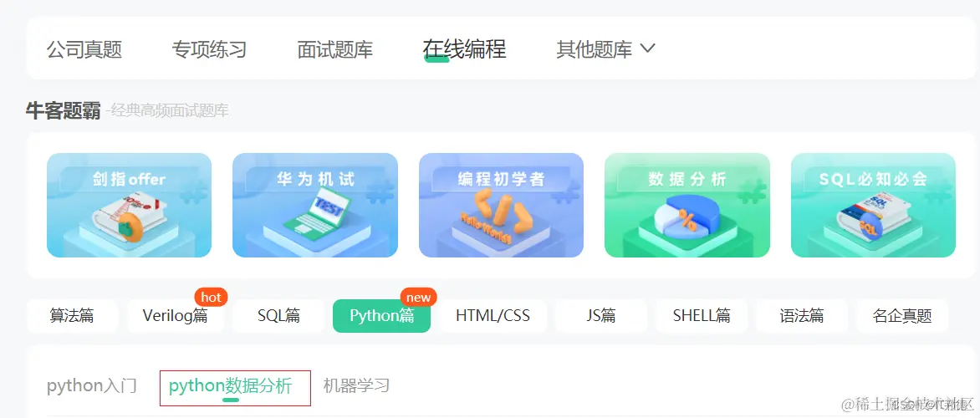Open the 剑指offer card

click(x=130, y=205)
